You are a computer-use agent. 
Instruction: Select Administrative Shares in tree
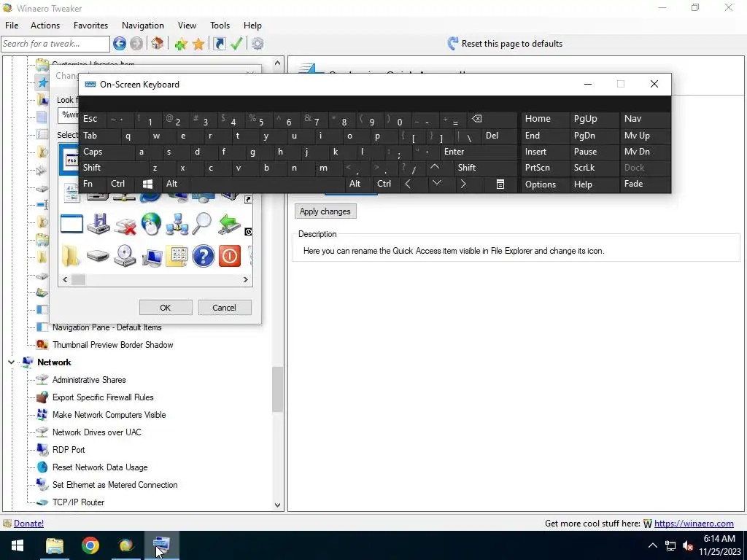pyautogui.click(x=89, y=380)
